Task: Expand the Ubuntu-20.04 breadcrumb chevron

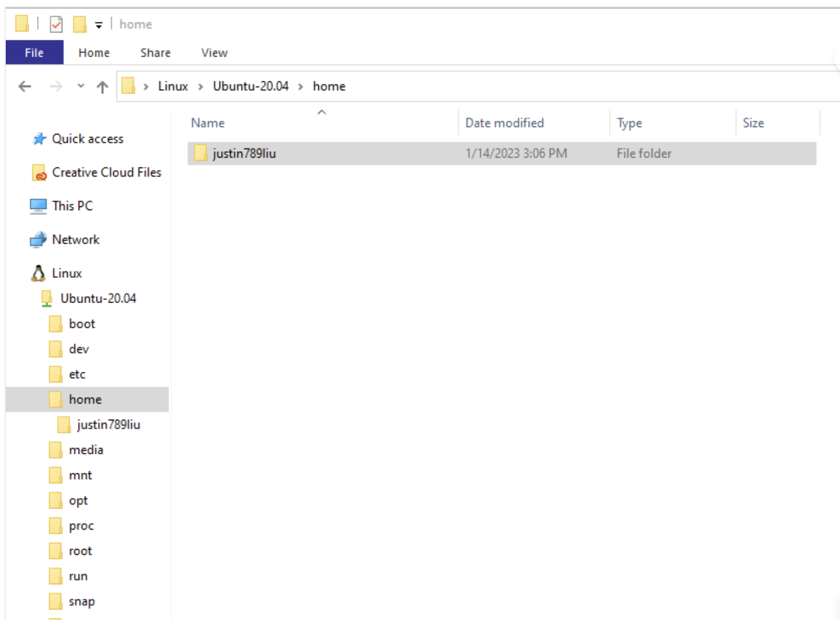Action: [300, 86]
